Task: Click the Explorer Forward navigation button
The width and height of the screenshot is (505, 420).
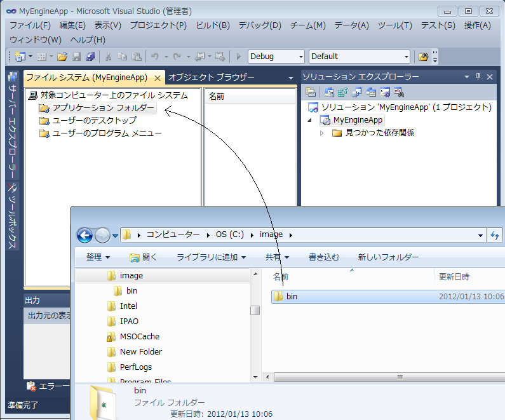Action: click(x=102, y=235)
